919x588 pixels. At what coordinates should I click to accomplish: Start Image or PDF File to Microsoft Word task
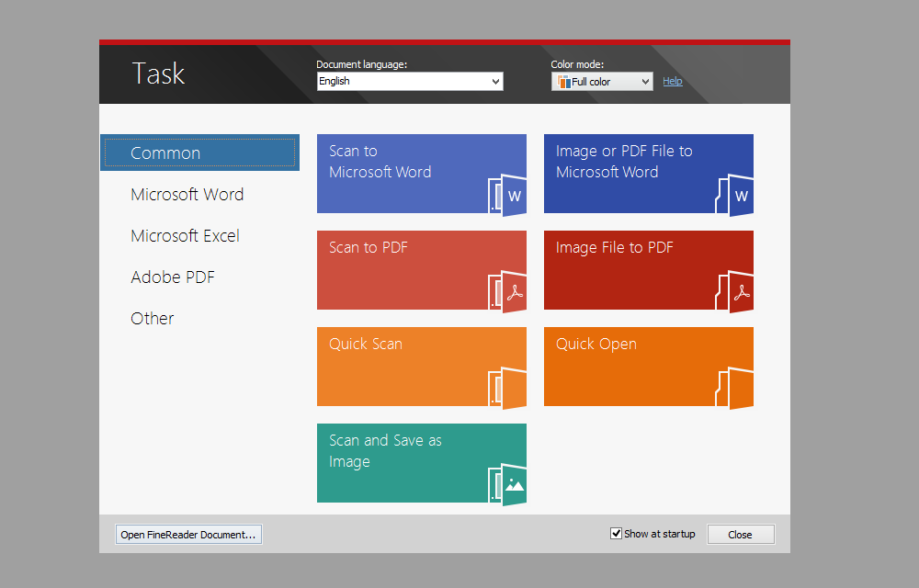648,174
